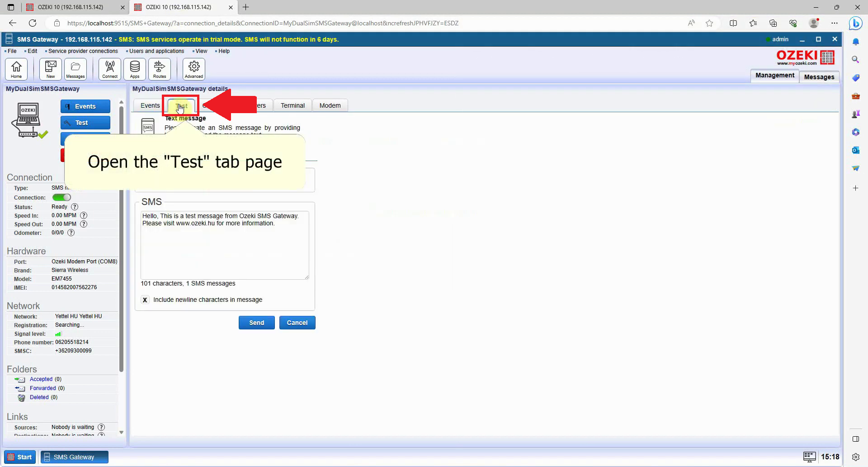Click inside the SMS message text area
868x467 pixels.
[x=225, y=245]
